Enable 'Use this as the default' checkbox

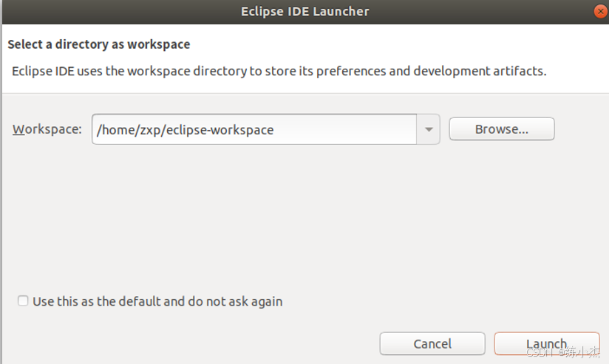point(23,301)
